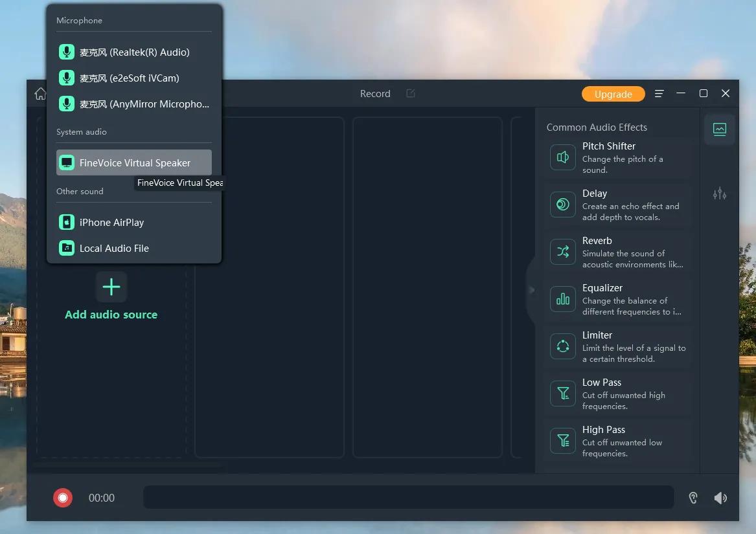Open the mixer sliders panel icon
Viewport: 756px width, 534px height.
[x=719, y=194]
